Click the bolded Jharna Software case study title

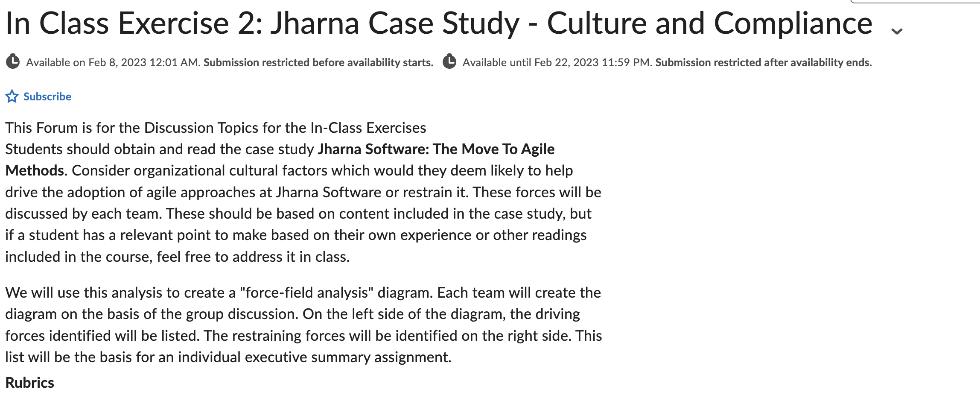[435, 149]
